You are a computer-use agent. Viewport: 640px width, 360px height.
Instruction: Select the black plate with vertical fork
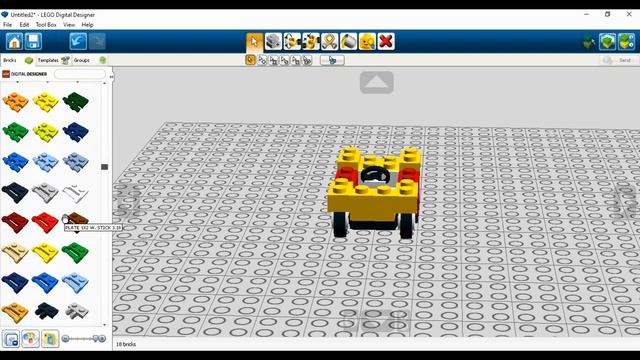(x=46, y=311)
